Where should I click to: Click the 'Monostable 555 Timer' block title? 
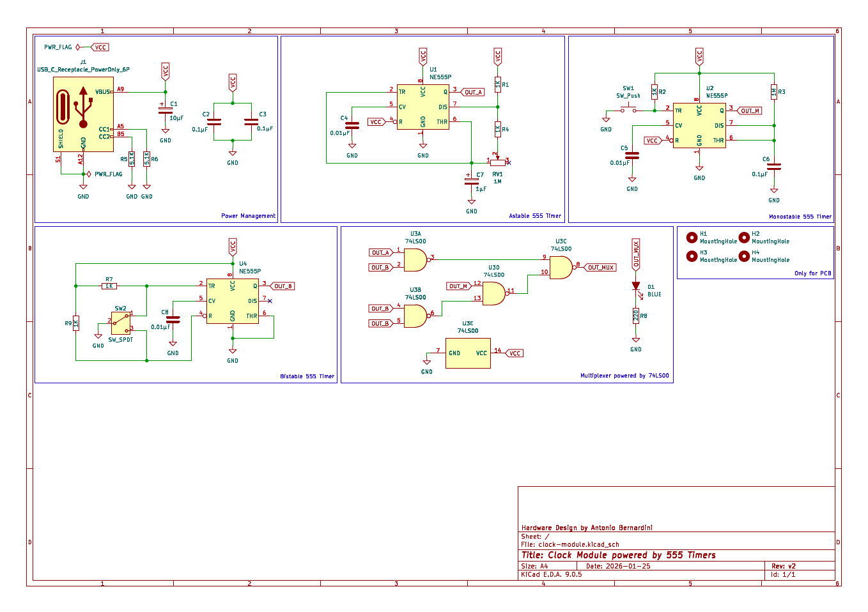click(800, 217)
